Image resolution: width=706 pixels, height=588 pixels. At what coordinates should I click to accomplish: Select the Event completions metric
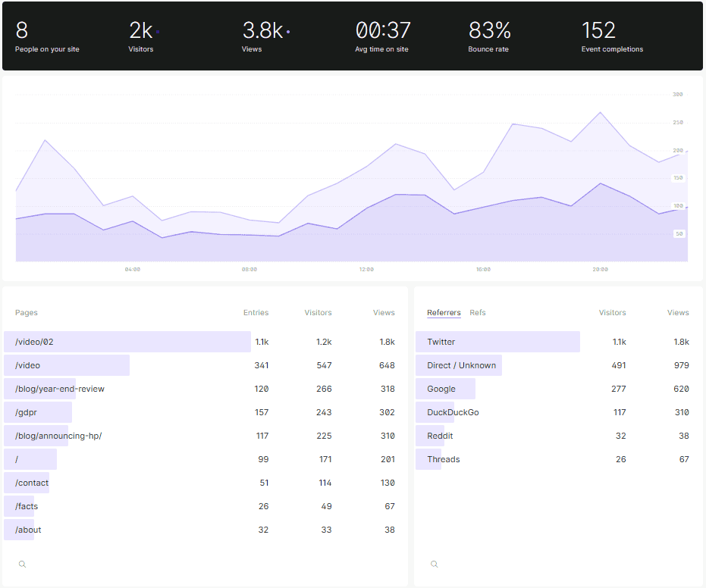[x=611, y=36]
